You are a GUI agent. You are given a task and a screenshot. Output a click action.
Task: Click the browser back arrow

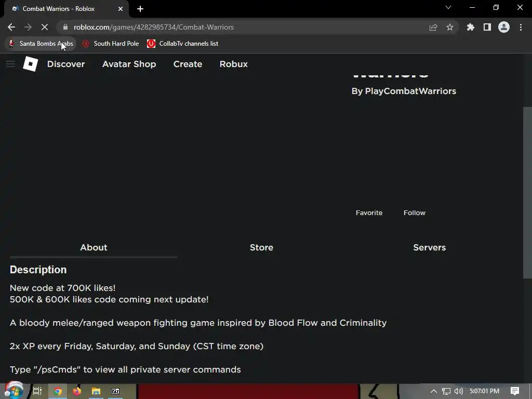pyautogui.click(x=11, y=27)
